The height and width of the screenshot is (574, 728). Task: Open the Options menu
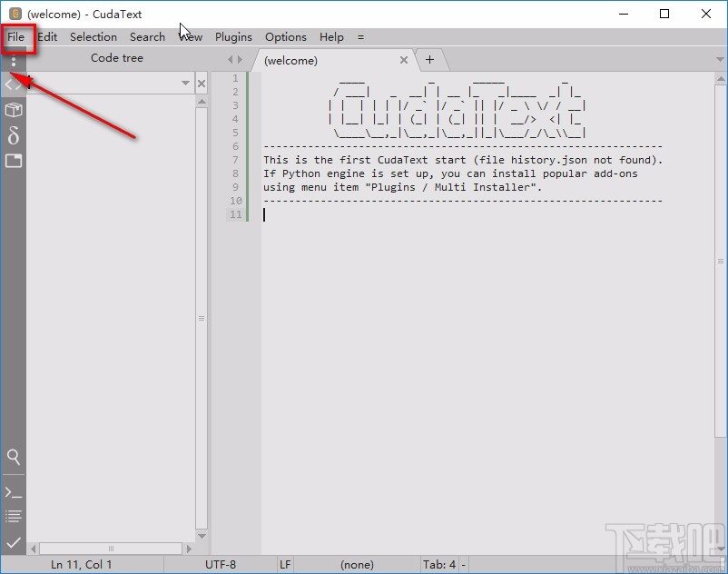286,36
